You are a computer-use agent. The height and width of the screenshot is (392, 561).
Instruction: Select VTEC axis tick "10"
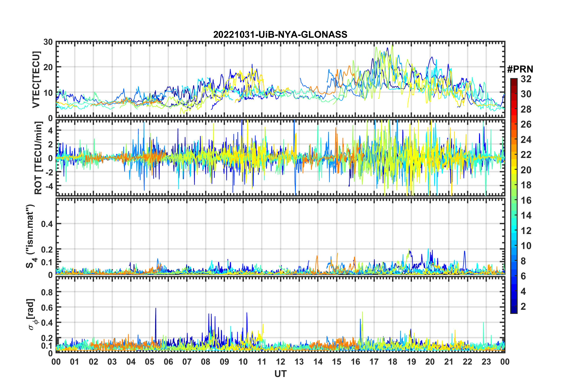48,93
